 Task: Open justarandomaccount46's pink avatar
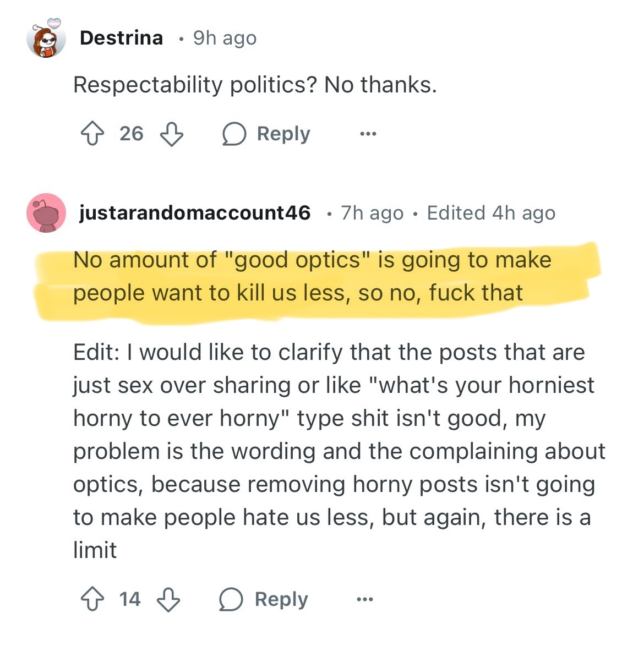(x=46, y=213)
